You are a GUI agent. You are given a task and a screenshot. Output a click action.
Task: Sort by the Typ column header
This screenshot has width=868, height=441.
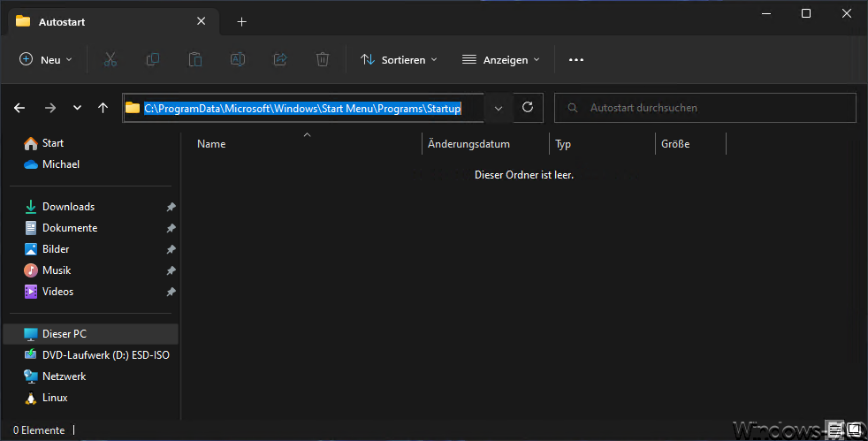[603, 144]
